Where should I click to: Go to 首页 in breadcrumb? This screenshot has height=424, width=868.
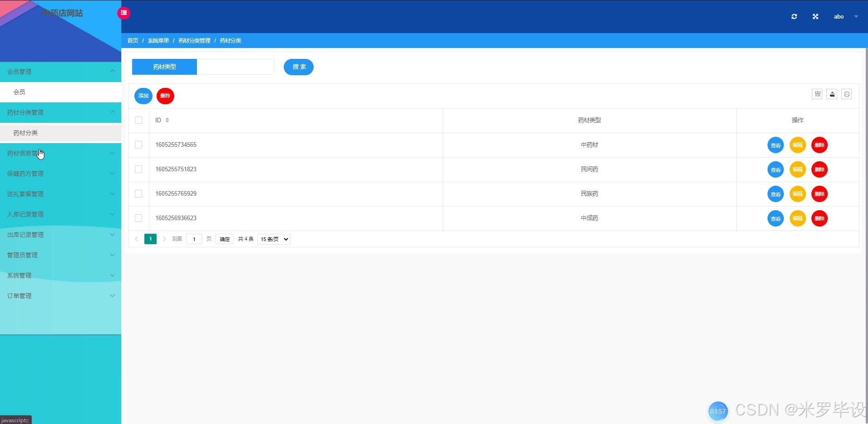click(133, 41)
